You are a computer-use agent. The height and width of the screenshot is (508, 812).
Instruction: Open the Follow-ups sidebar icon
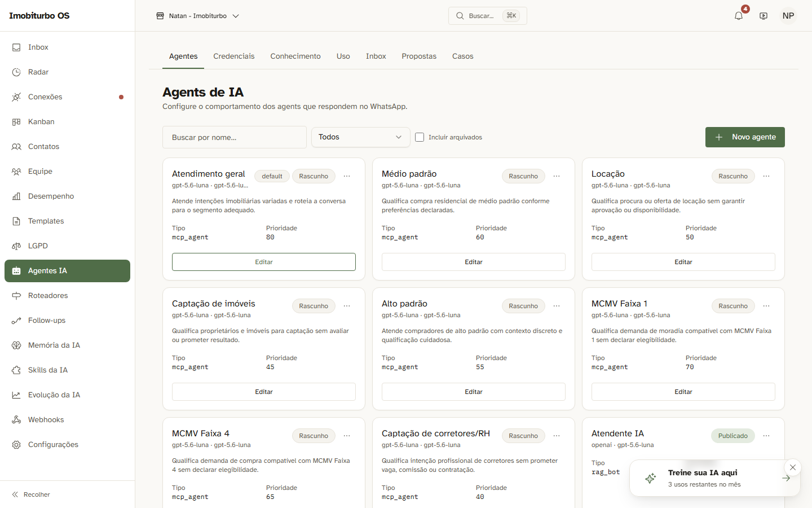pyautogui.click(x=16, y=321)
